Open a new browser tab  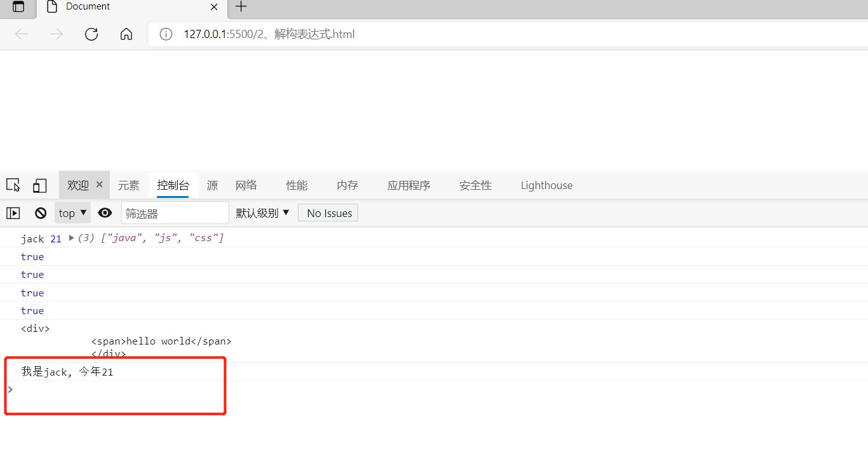pyautogui.click(x=241, y=7)
